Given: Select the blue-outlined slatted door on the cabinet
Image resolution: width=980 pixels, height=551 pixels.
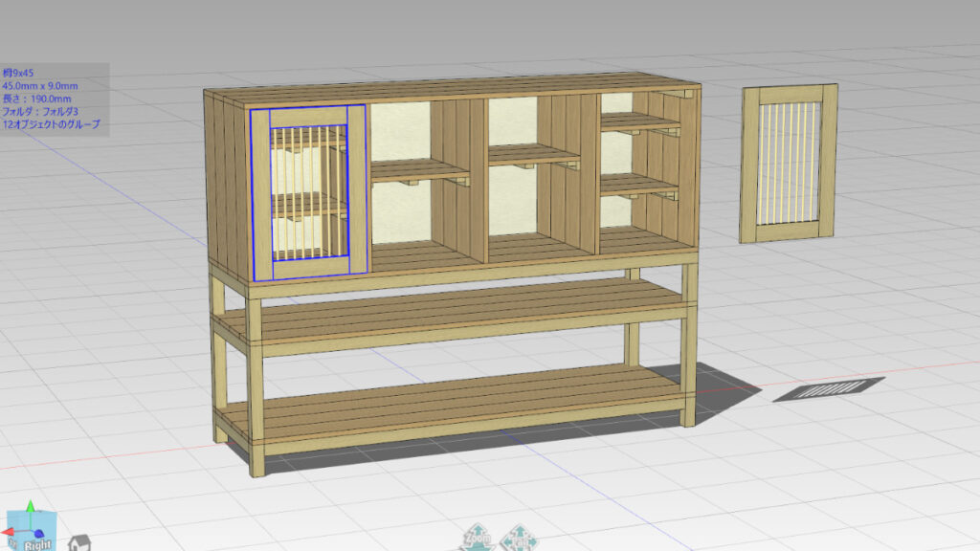Looking at the screenshot, I should click(x=308, y=191).
